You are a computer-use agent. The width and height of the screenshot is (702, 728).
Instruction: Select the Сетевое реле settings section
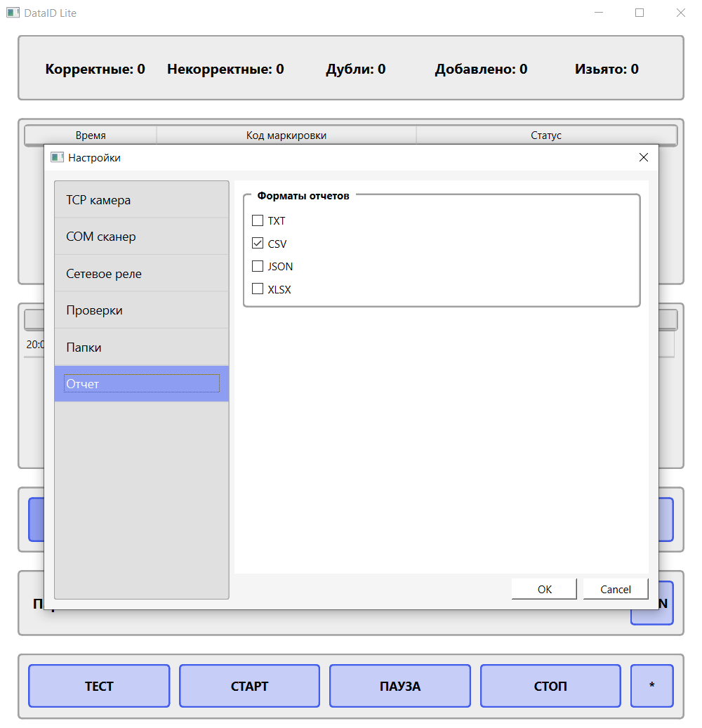[x=140, y=273]
